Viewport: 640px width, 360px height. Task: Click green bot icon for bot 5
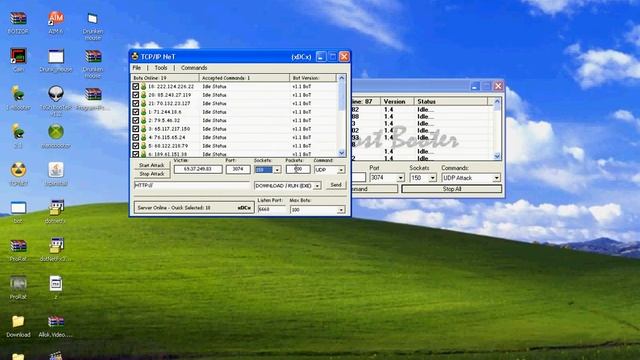(144, 146)
